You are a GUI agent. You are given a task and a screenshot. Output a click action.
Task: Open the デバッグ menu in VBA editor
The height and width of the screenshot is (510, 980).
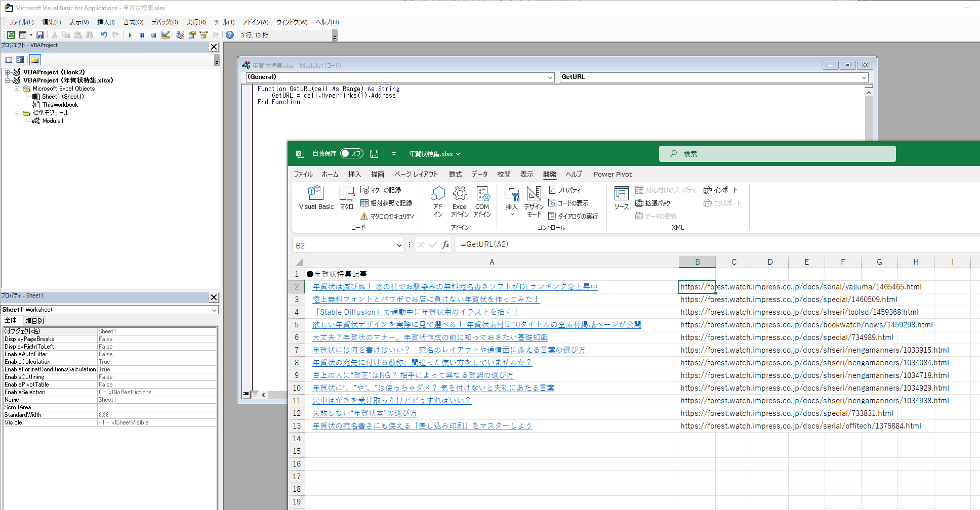point(164,22)
